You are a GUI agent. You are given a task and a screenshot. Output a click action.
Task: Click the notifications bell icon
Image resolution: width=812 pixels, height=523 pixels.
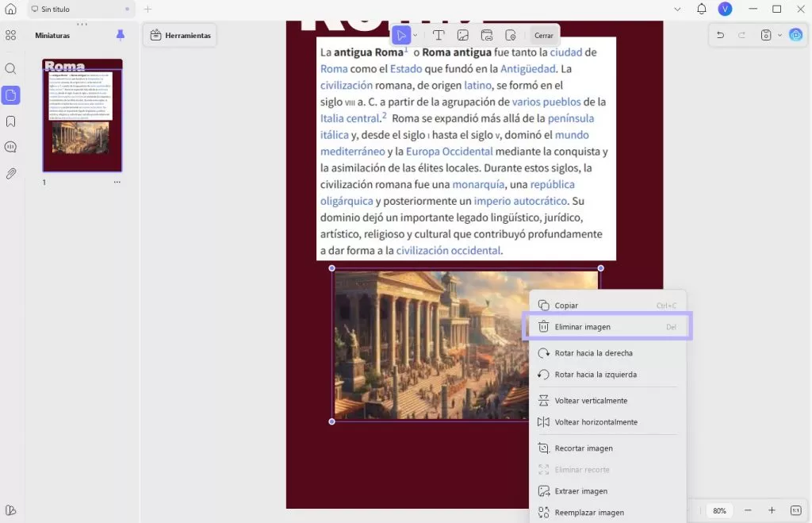pyautogui.click(x=701, y=9)
